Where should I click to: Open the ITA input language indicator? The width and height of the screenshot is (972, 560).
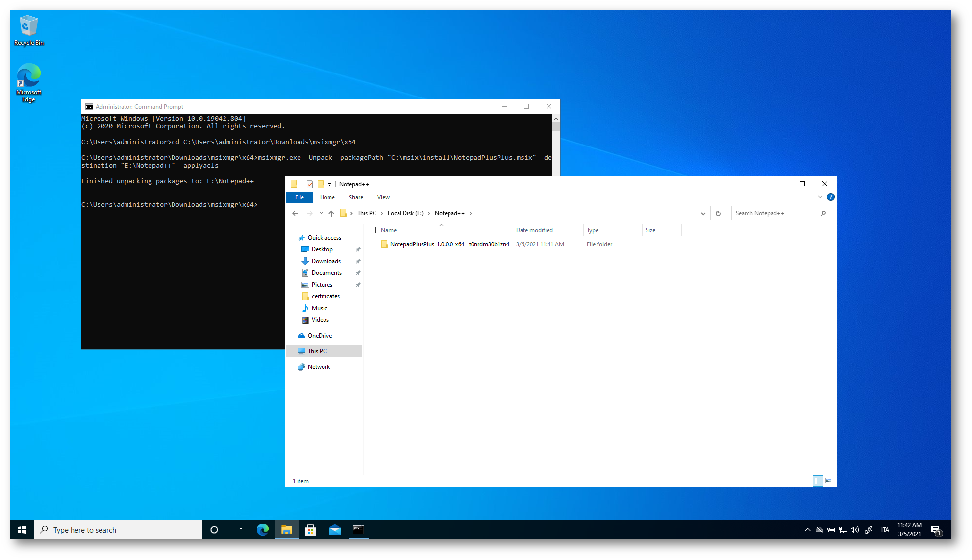[885, 530]
